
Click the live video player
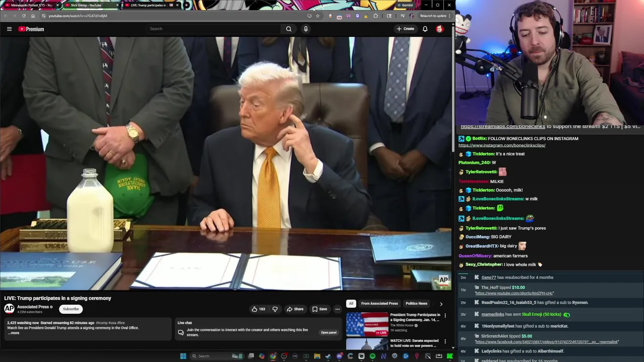tap(226, 163)
